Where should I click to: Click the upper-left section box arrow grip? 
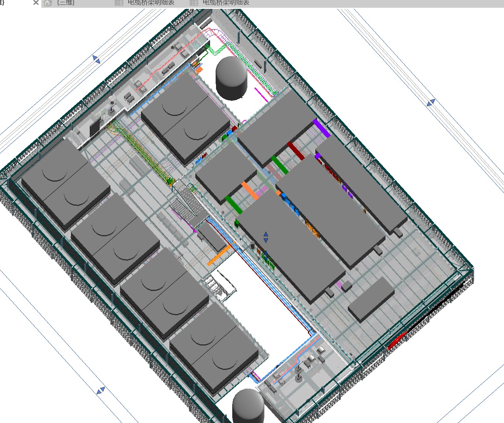click(96, 59)
